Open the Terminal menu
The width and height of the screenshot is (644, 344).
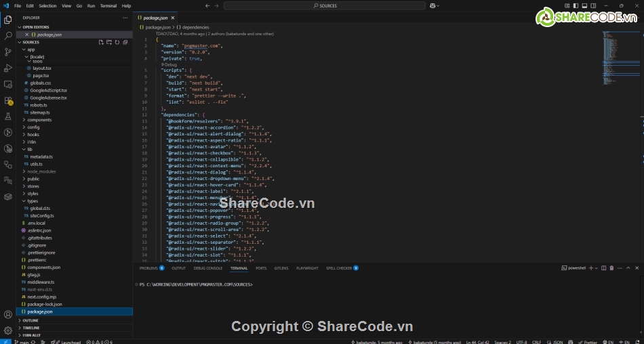pyautogui.click(x=108, y=5)
